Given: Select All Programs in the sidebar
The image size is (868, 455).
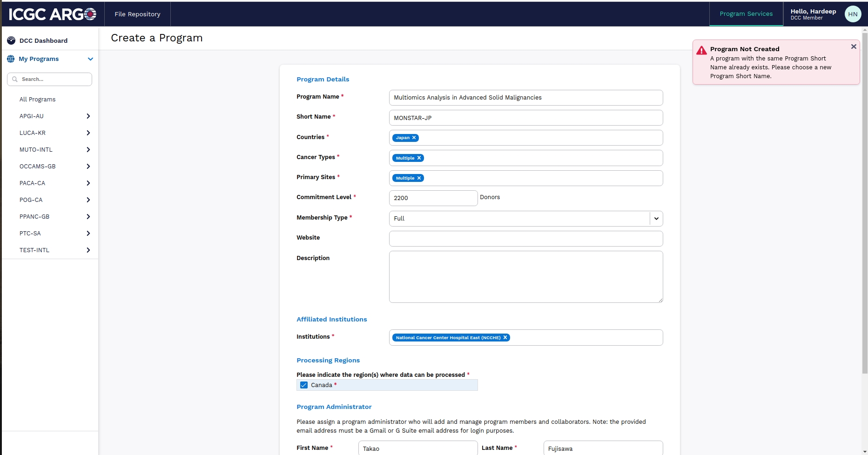Looking at the screenshot, I should point(37,99).
